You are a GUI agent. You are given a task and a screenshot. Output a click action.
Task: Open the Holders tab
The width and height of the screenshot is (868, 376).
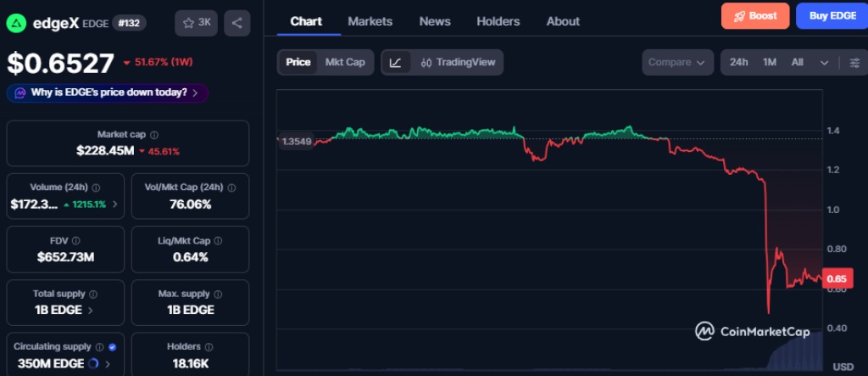[498, 21]
